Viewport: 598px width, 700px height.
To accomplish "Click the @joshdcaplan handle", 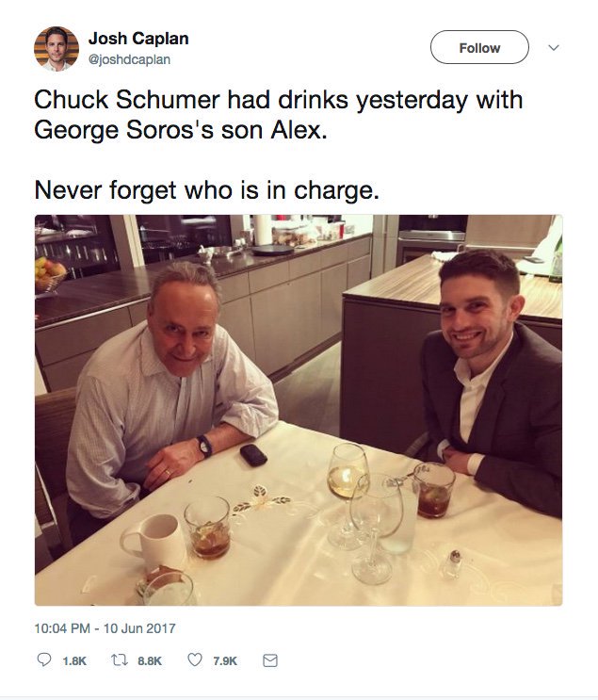I will coord(130,59).
